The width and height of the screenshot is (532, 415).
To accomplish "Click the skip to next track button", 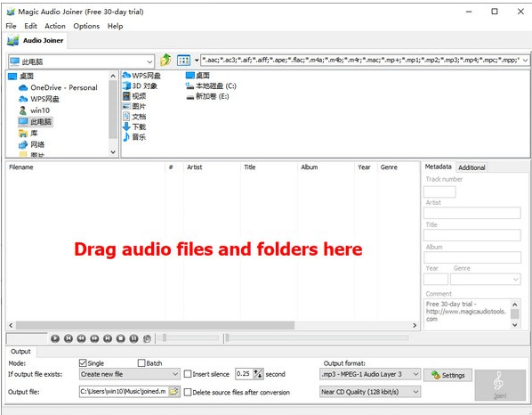I will tap(108, 338).
